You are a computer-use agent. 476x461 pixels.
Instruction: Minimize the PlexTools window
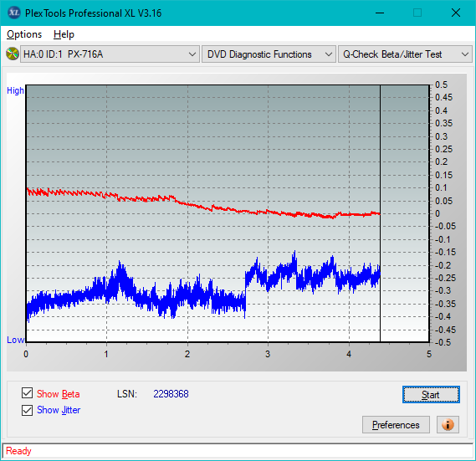[380, 13]
